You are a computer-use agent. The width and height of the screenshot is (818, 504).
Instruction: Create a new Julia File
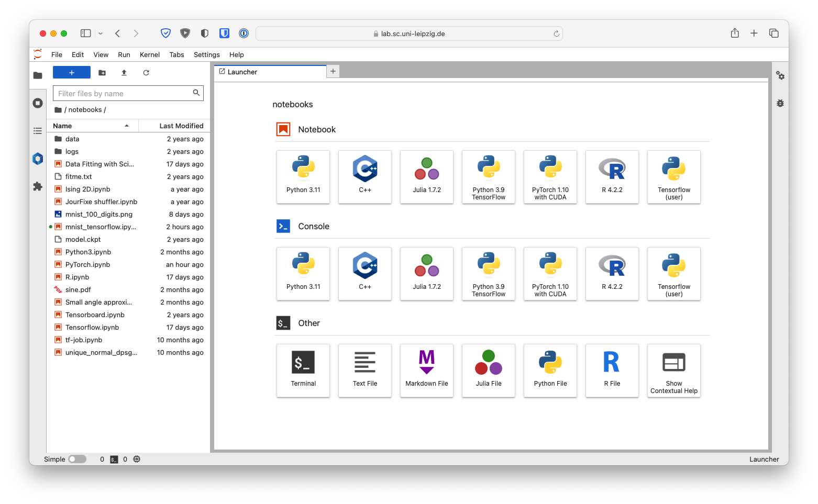click(489, 371)
